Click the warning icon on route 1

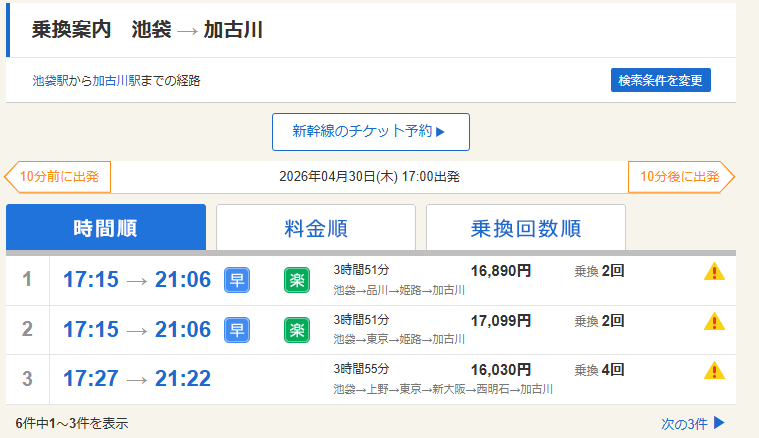coord(714,271)
